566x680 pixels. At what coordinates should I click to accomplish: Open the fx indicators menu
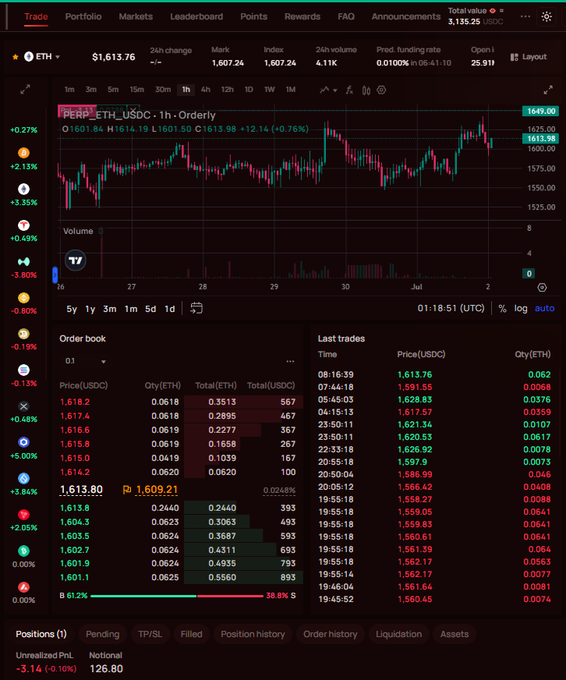pos(349,90)
